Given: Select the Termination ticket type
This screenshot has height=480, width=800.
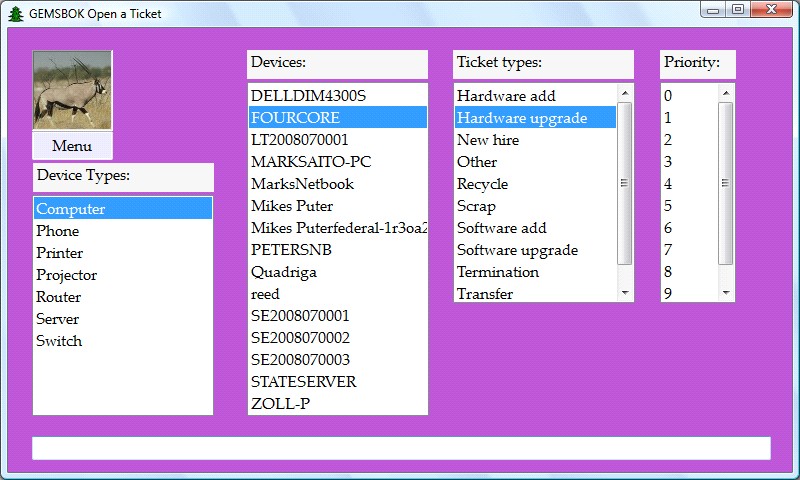Looking at the screenshot, I should coord(498,272).
